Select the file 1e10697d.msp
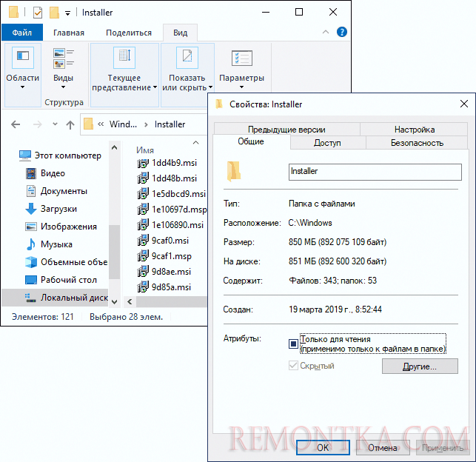The height and width of the screenshot is (462, 476). pyautogui.click(x=172, y=210)
